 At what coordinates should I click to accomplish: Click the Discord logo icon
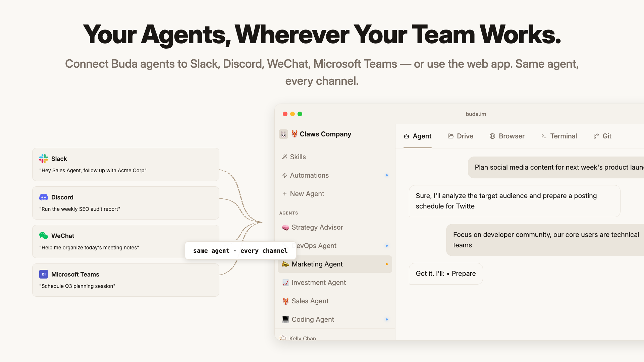[x=44, y=197]
